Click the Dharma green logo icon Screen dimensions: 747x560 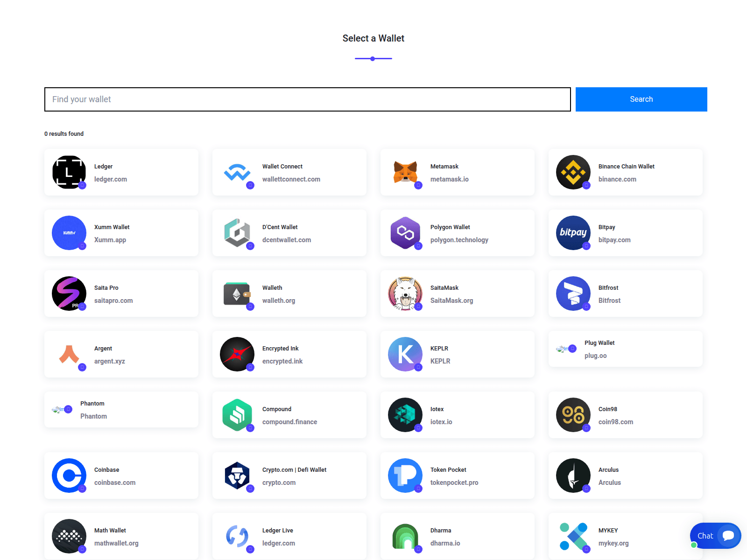[405, 536]
